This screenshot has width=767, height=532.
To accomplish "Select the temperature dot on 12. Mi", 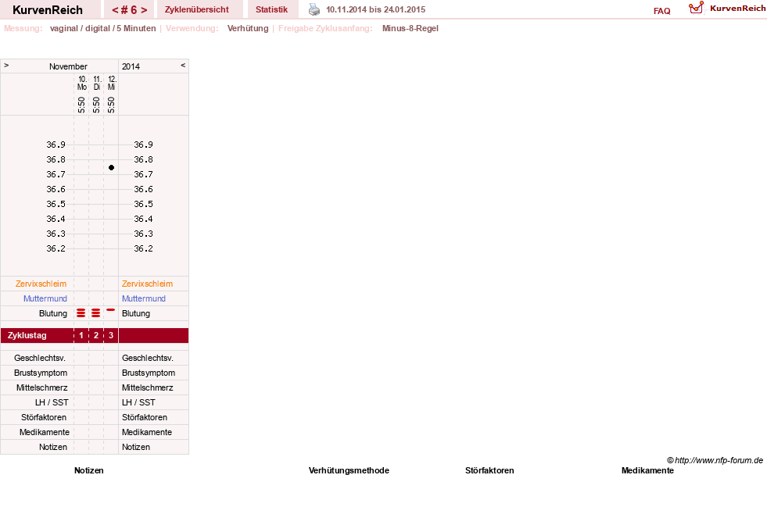I will click(112, 167).
